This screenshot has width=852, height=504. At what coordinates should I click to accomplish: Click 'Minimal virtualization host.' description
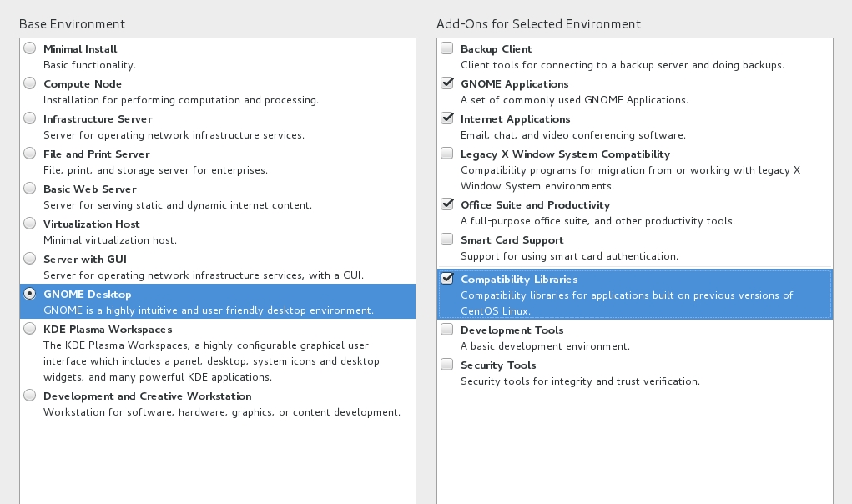point(110,240)
